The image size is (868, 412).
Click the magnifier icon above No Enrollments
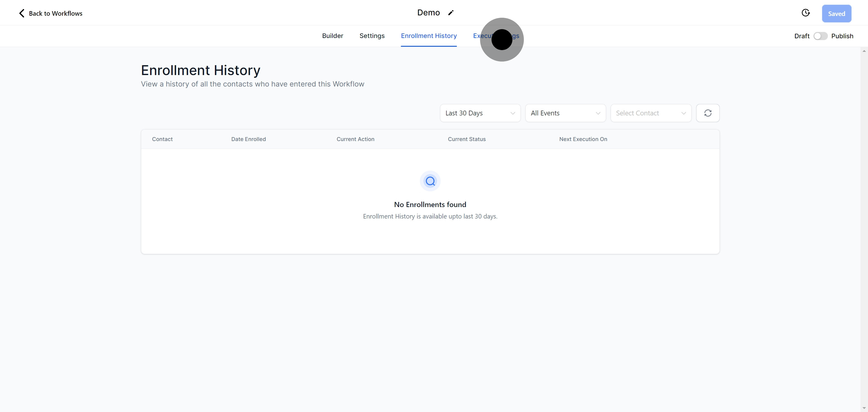pyautogui.click(x=430, y=181)
